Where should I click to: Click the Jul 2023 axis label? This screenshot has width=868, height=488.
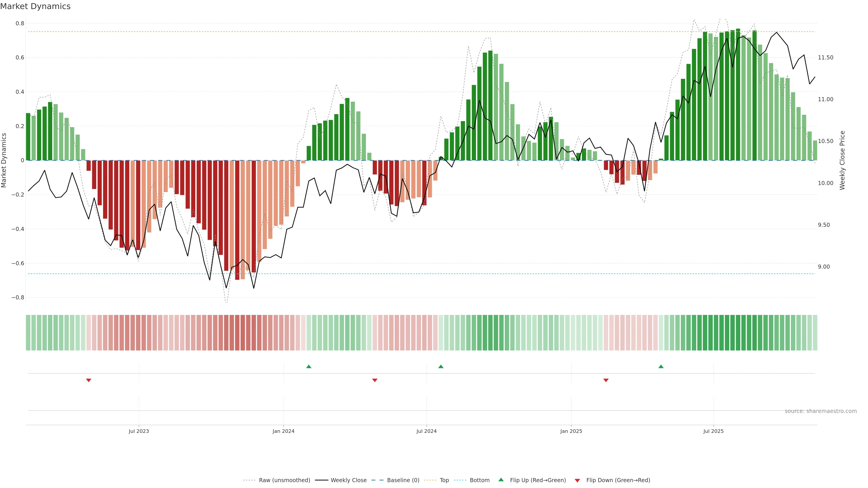click(139, 431)
